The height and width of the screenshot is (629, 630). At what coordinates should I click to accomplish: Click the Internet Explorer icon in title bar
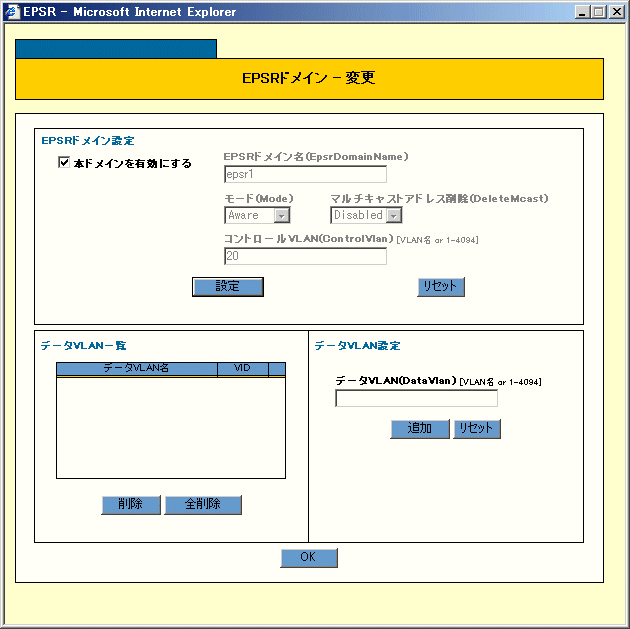pos(12,12)
